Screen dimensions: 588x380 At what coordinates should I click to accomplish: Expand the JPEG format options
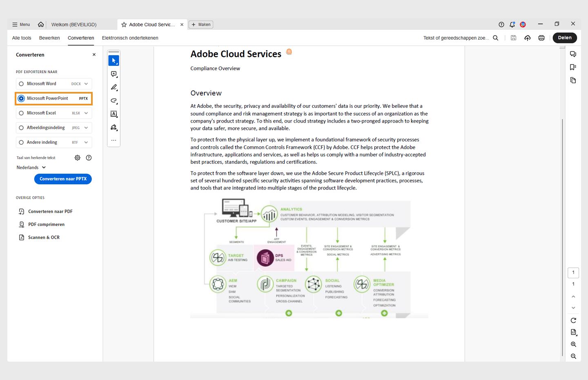(86, 127)
